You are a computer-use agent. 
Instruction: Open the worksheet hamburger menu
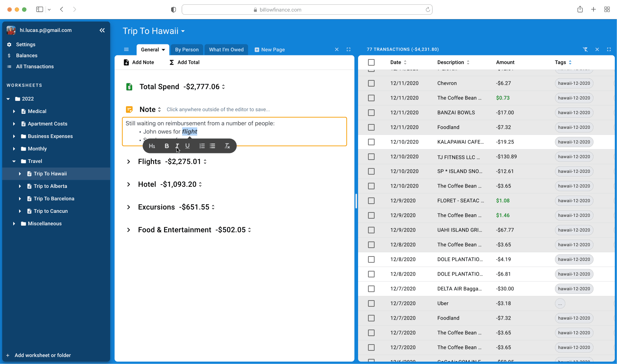tap(126, 50)
